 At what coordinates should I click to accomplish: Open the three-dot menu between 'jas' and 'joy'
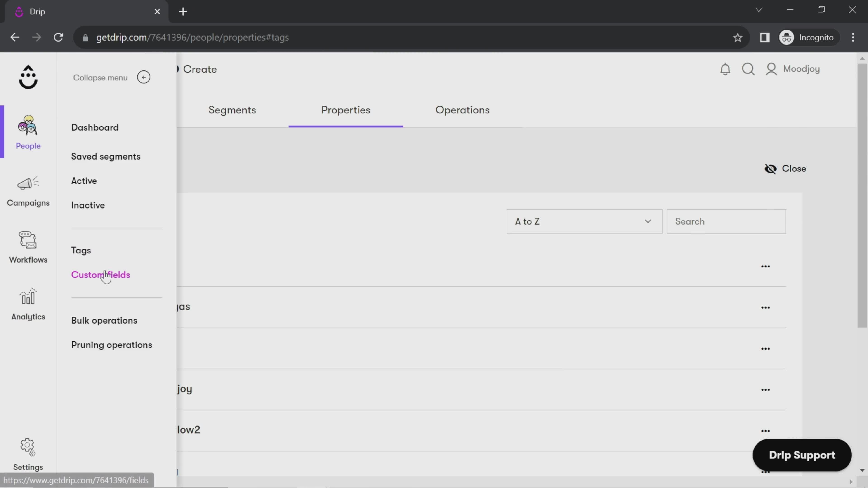tap(766, 349)
